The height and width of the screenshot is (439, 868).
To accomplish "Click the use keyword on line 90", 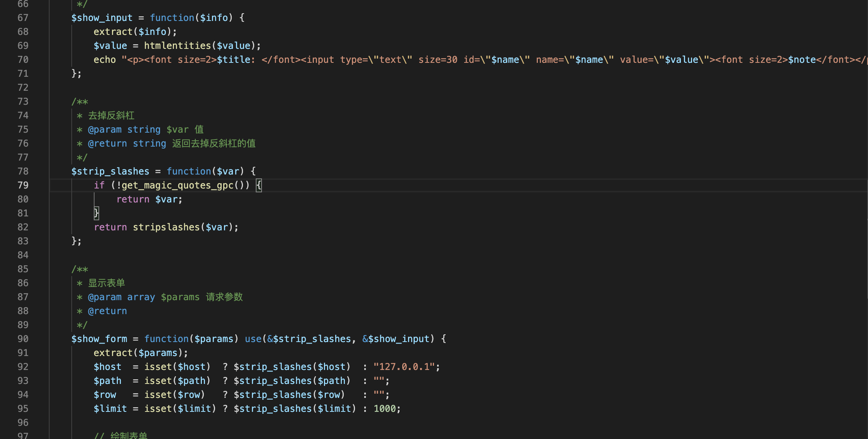I will pos(253,339).
